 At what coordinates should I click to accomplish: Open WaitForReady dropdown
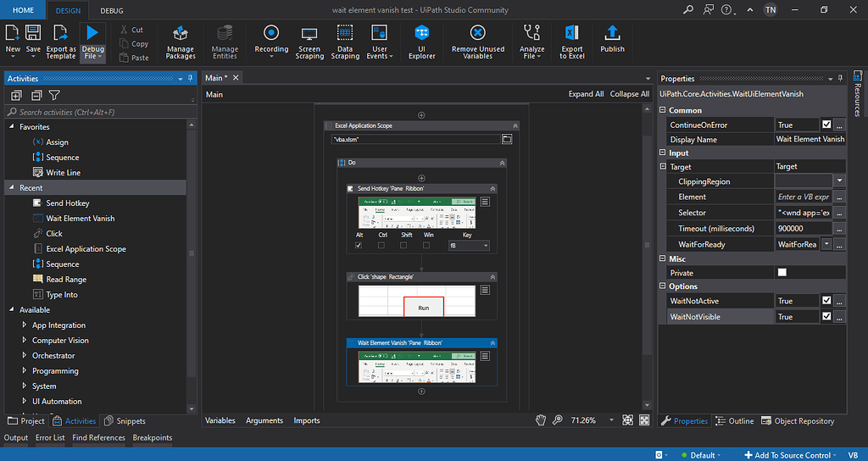pyautogui.click(x=826, y=244)
